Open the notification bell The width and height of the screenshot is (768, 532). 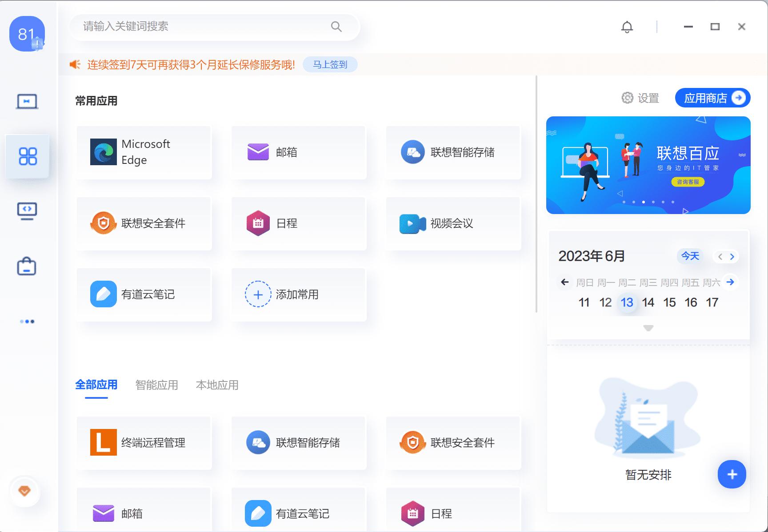click(x=627, y=27)
